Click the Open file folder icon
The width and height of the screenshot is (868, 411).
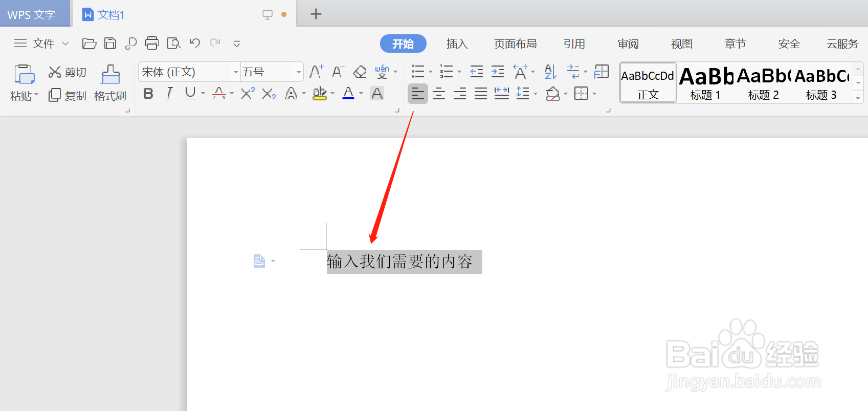tap(89, 44)
